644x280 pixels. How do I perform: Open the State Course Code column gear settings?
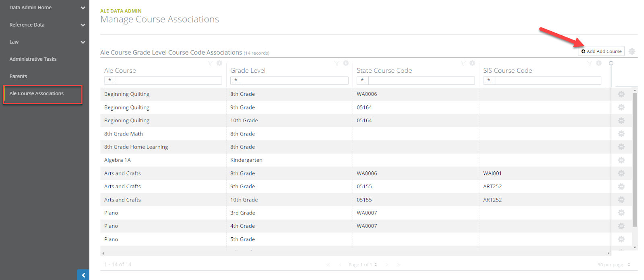point(472,63)
